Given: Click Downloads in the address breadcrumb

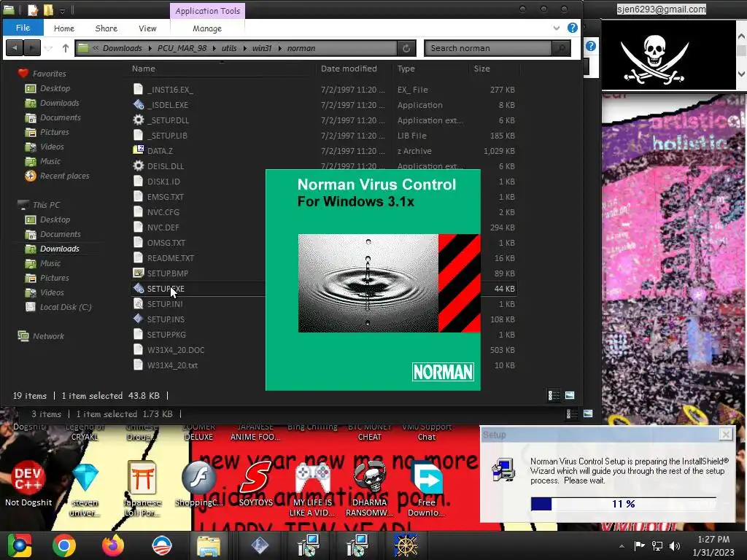Looking at the screenshot, I should (122, 48).
